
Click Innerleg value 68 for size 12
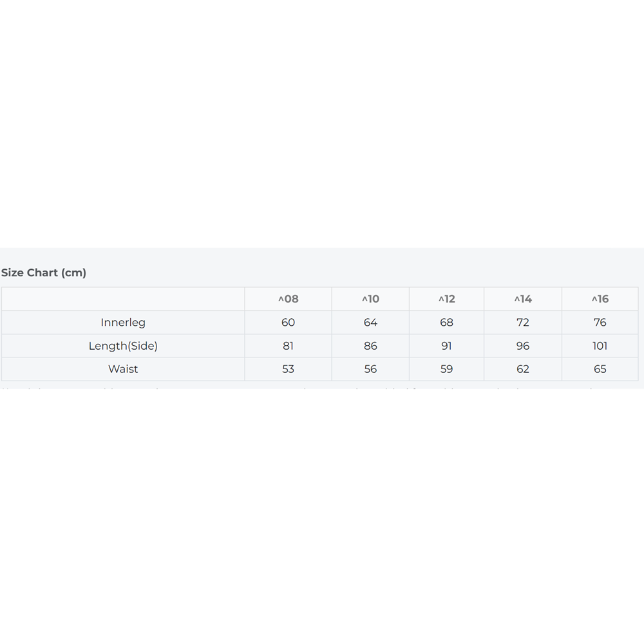pyautogui.click(x=446, y=323)
